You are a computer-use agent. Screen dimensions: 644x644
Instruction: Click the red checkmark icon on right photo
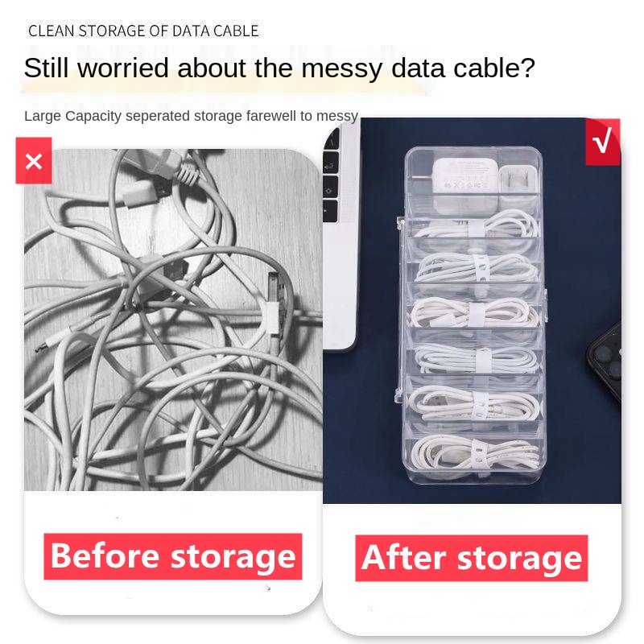coord(602,142)
